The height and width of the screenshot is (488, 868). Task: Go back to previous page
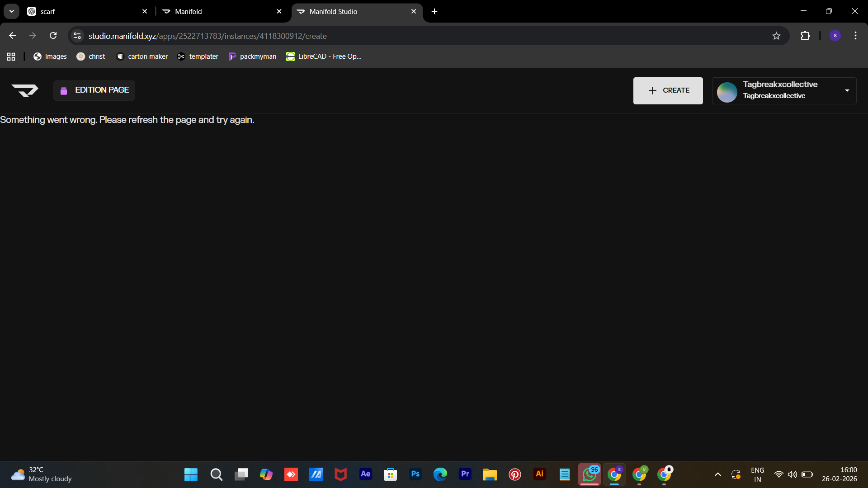click(x=13, y=36)
